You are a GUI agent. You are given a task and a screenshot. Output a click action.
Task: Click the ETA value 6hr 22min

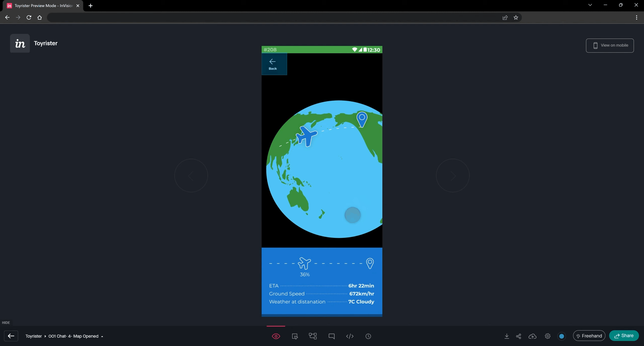(x=361, y=286)
